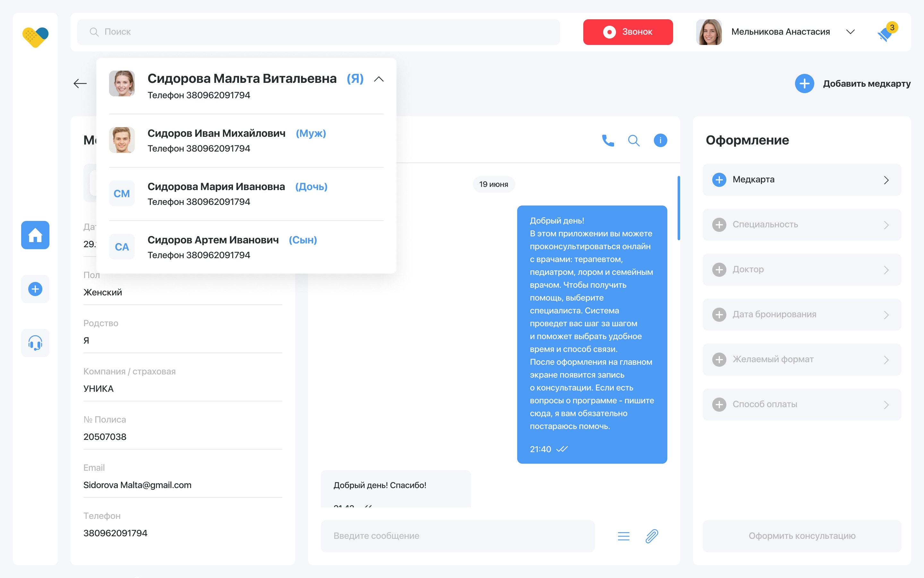
Task: Click the paperclip attach icon
Action: click(652, 536)
